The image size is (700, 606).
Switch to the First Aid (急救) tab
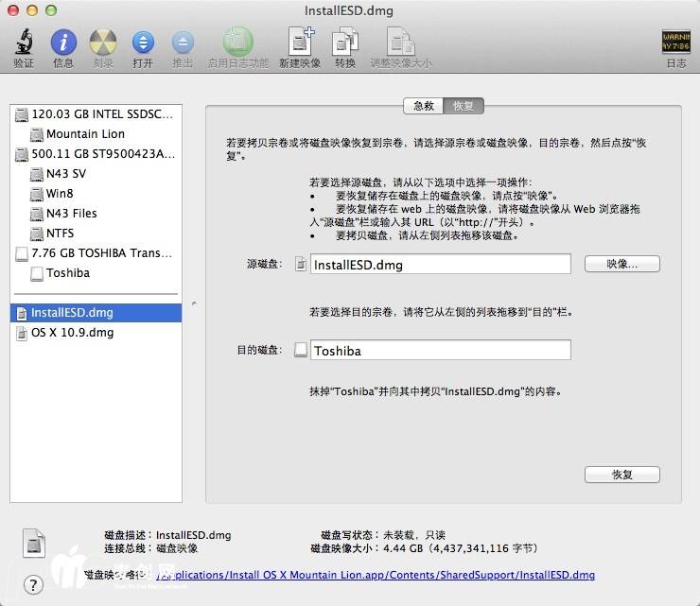424,106
